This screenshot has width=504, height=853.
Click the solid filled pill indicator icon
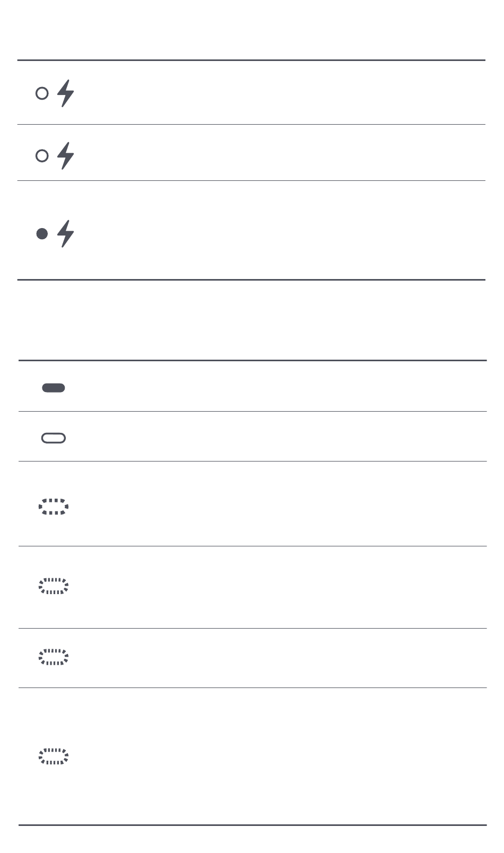(54, 388)
